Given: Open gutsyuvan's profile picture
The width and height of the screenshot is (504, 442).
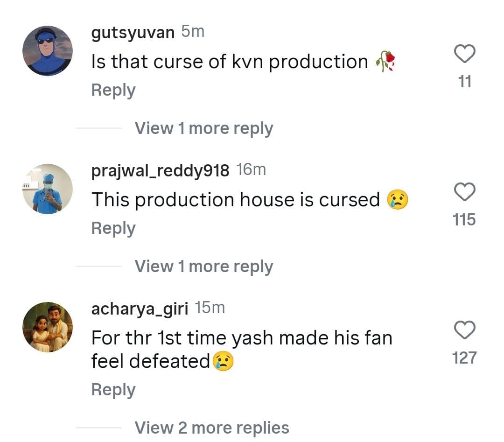Looking at the screenshot, I should point(48,50).
